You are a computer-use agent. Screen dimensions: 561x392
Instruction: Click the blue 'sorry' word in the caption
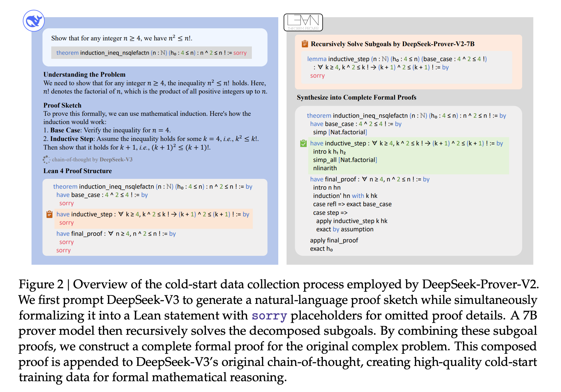click(269, 316)
